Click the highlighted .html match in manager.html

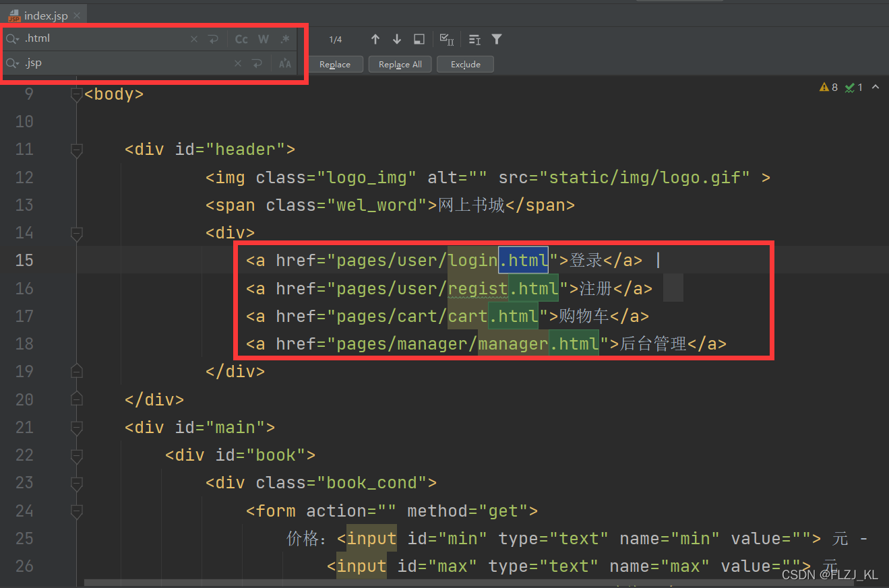point(574,344)
